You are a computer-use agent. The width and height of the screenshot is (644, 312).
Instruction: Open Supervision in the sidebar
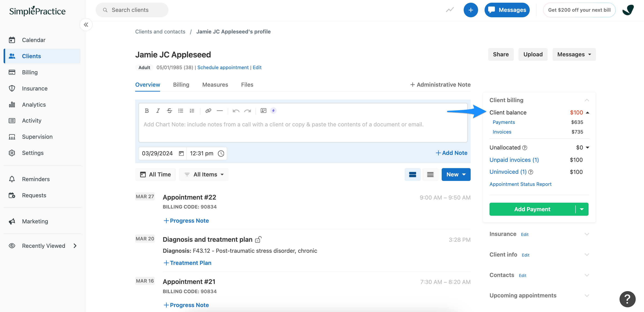[x=42, y=137]
